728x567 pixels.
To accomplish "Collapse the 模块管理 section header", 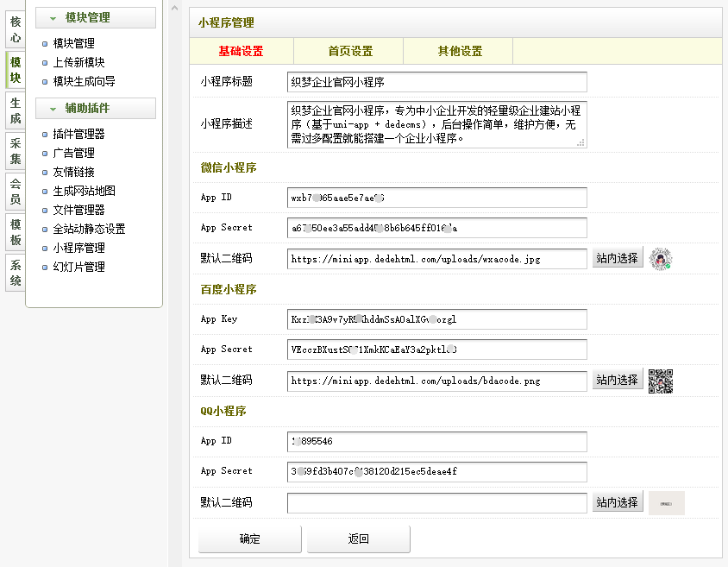I will (95, 17).
